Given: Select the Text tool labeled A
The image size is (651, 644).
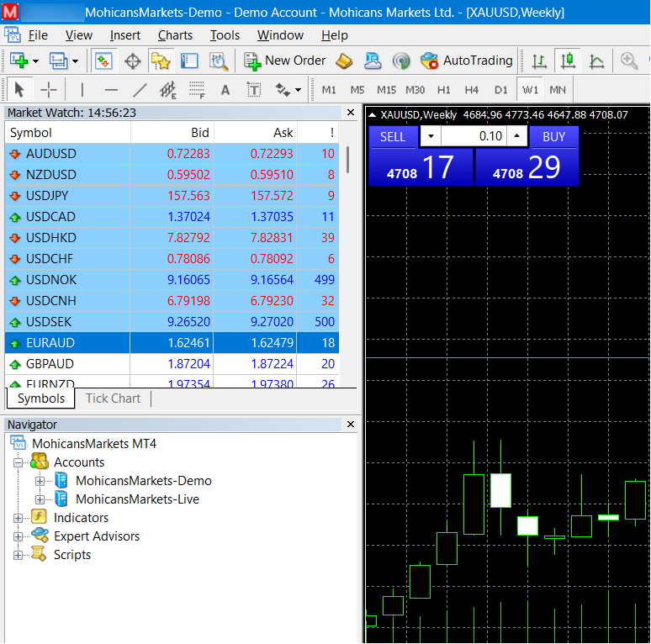Looking at the screenshot, I should point(225,90).
